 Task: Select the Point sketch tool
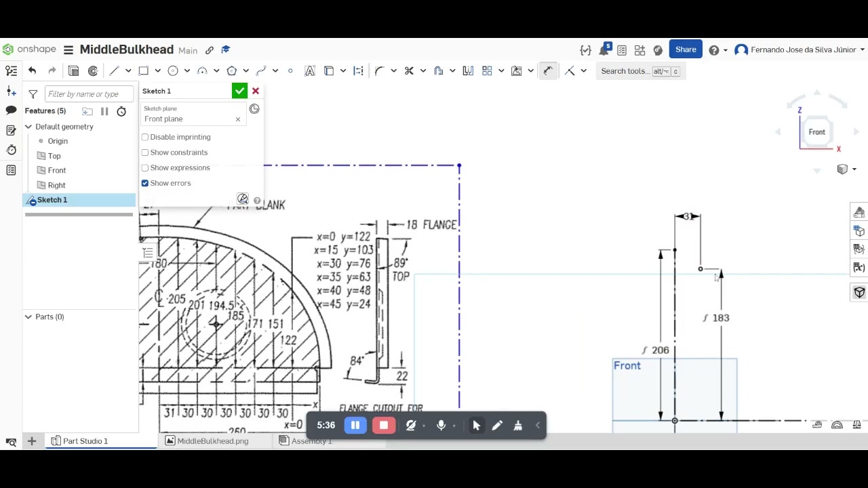[290, 70]
